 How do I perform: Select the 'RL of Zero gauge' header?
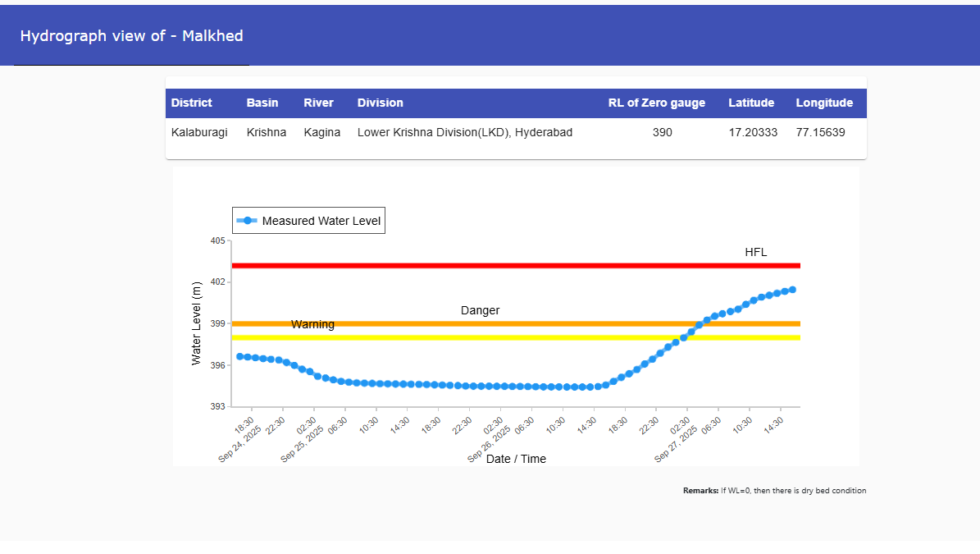[x=657, y=103]
